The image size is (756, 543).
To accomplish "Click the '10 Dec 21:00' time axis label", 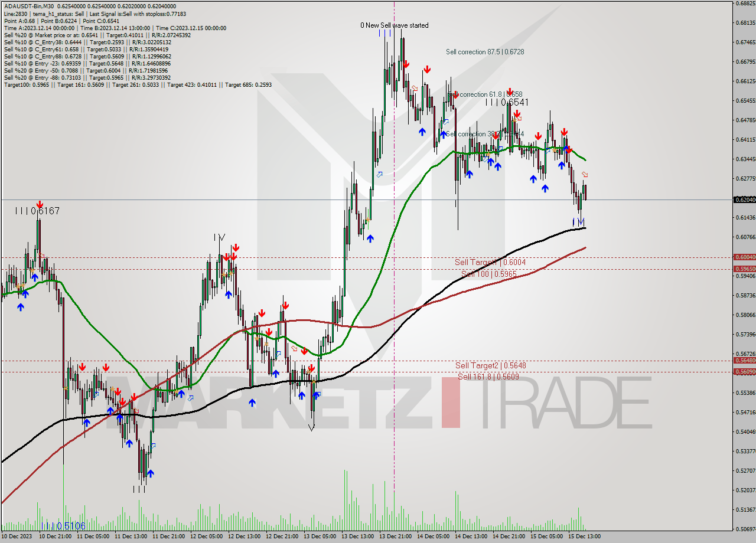I will click(56, 537).
